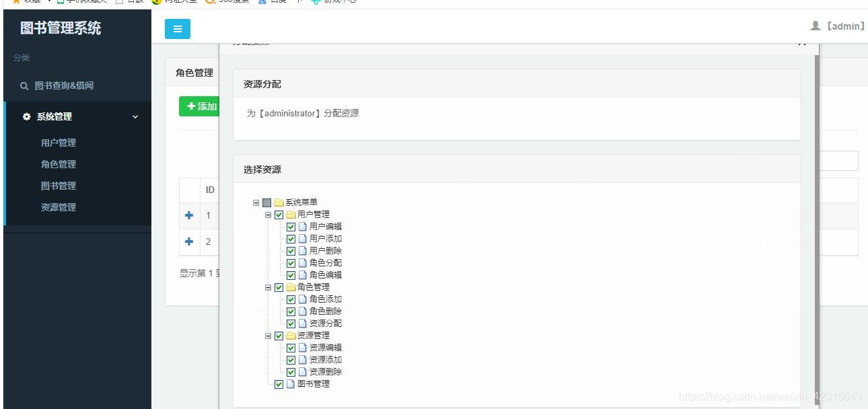Collapse the 系统管理 sidebar chevron
The image size is (868, 409).
point(135,117)
